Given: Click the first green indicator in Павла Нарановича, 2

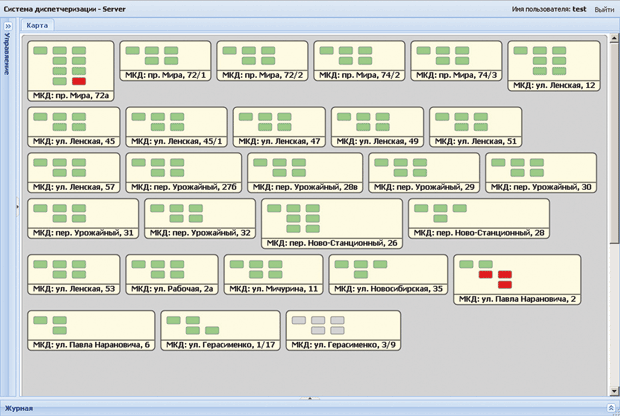Looking at the screenshot, I should click(466, 264).
